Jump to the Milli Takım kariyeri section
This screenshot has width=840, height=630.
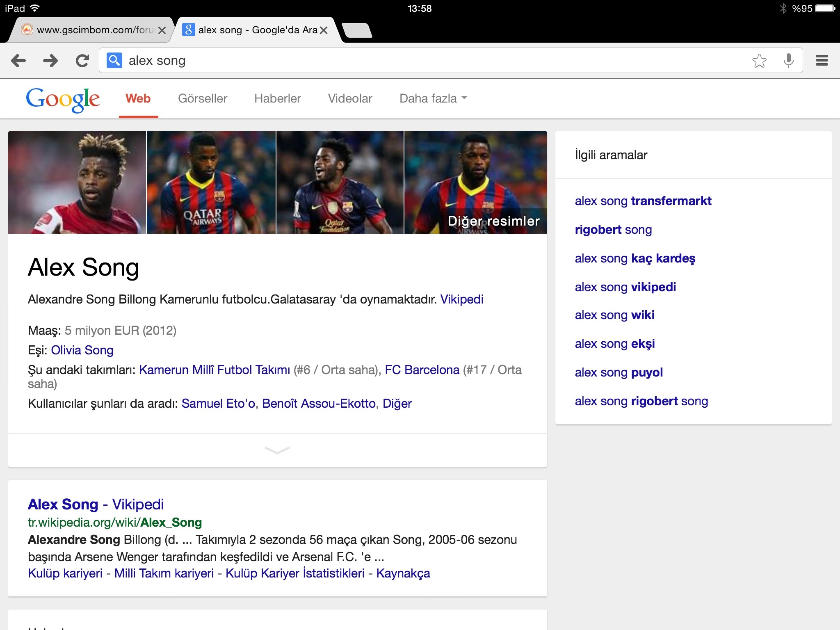click(x=164, y=573)
